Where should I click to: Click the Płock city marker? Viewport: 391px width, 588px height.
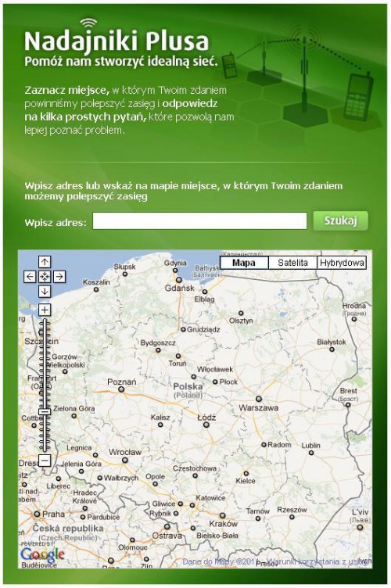(x=215, y=382)
